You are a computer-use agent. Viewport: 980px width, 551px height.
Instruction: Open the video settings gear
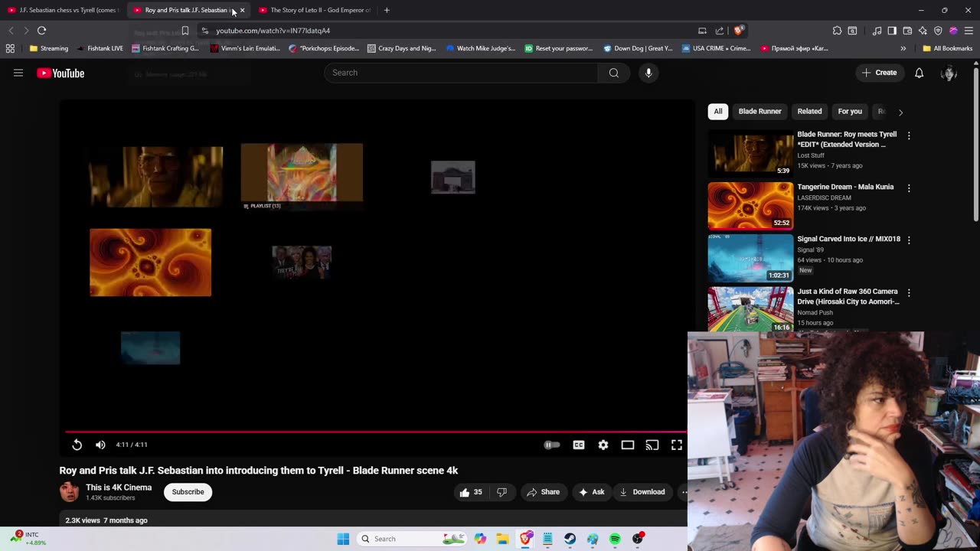pyautogui.click(x=603, y=445)
